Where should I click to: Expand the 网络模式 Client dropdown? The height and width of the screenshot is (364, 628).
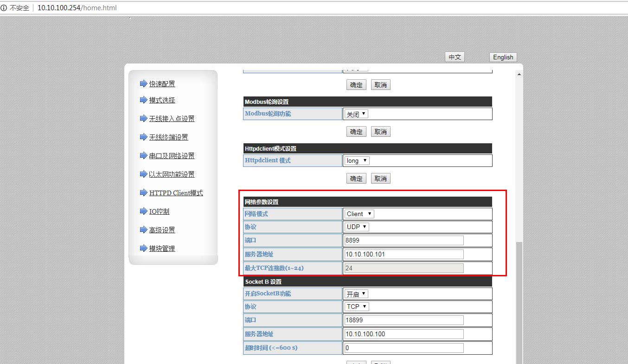pyautogui.click(x=359, y=214)
